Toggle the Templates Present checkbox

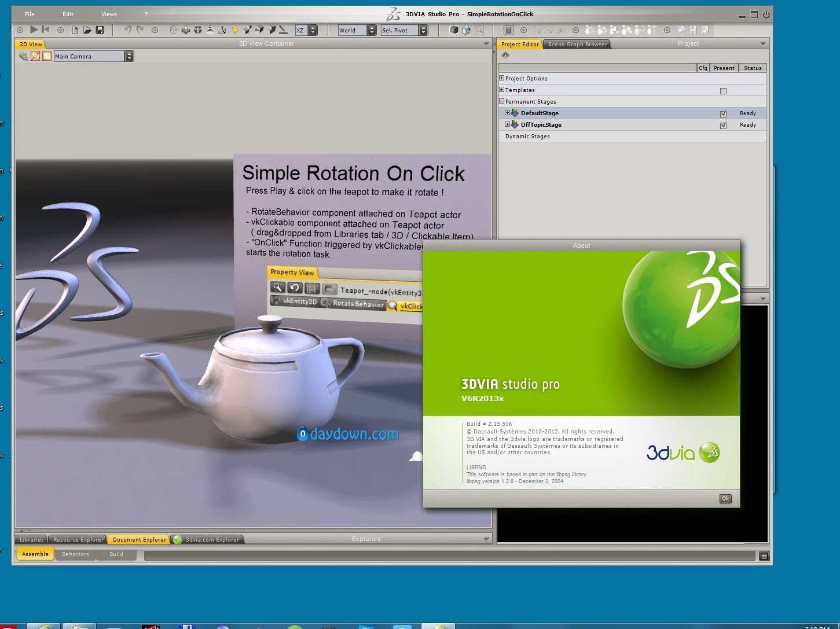tap(723, 91)
